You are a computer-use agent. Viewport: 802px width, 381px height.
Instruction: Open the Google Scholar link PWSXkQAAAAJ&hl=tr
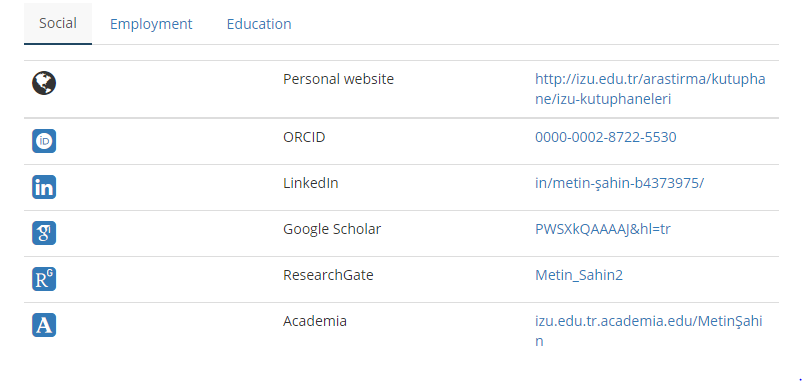603,229
